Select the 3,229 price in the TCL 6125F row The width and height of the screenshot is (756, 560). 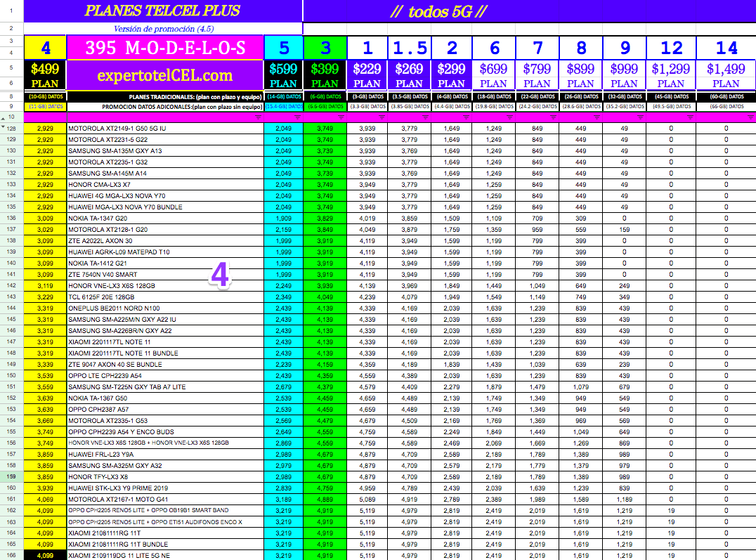(x=46, y=297)
